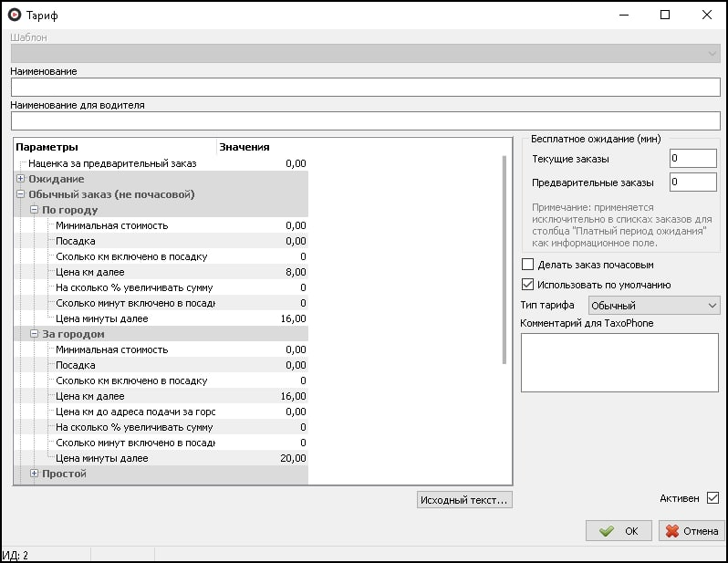Click the Текущие заказы input field
The image size is (728, 563).
(692, 159)
